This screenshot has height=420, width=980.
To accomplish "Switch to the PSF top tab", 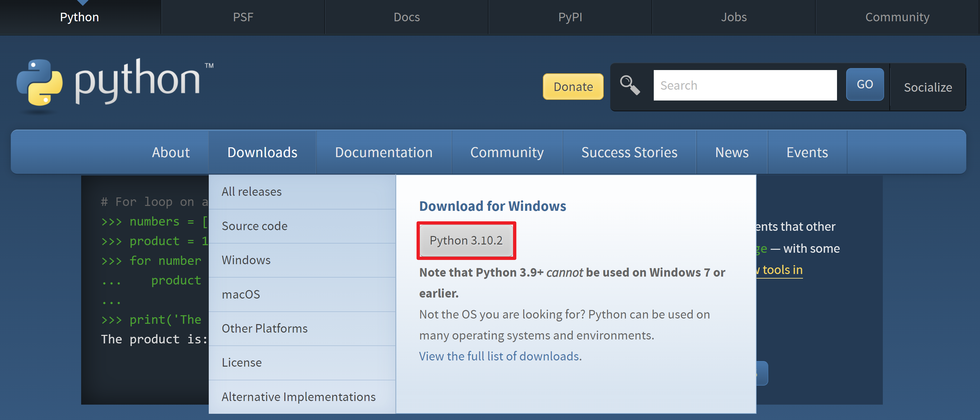I will [243, 17].
